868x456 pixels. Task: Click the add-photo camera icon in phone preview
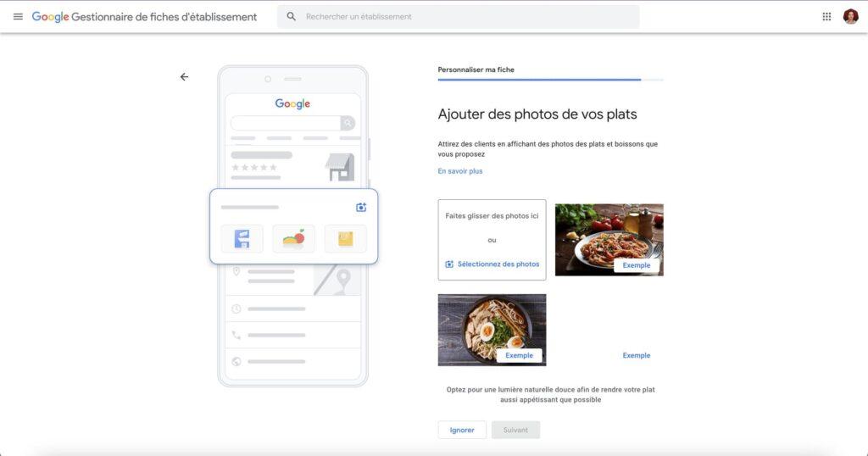click(x=361, y=207)
